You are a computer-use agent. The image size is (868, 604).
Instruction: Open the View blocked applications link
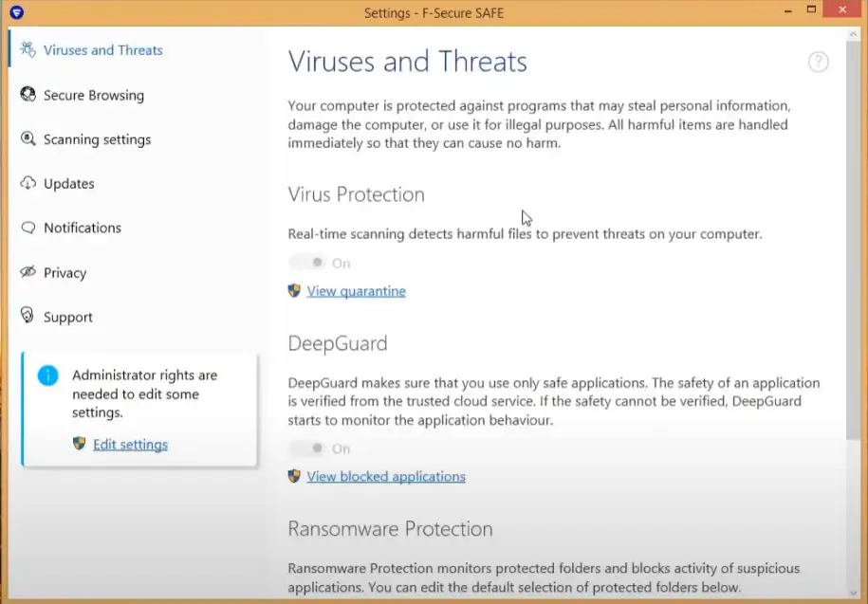(386, 476)
